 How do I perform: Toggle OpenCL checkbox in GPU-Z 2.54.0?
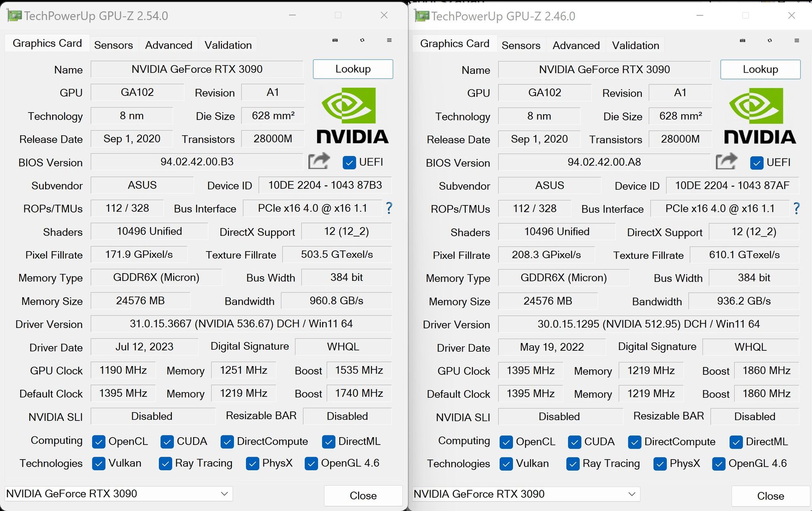coord(99,442)
